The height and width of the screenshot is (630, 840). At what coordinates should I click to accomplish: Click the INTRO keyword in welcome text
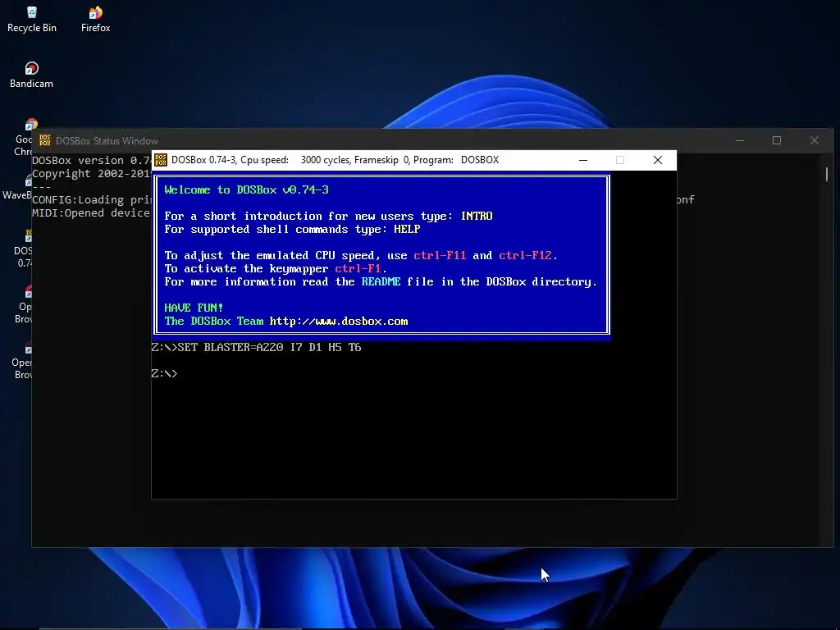pos(477,216)
